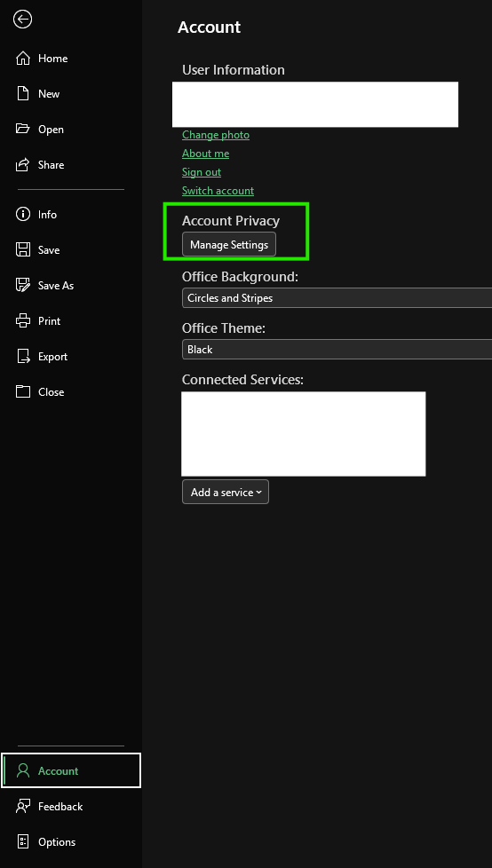The height and width of the screenshot is (868, 492).
Task: Click the Save floppy disk icon
Action: point(23,249)
